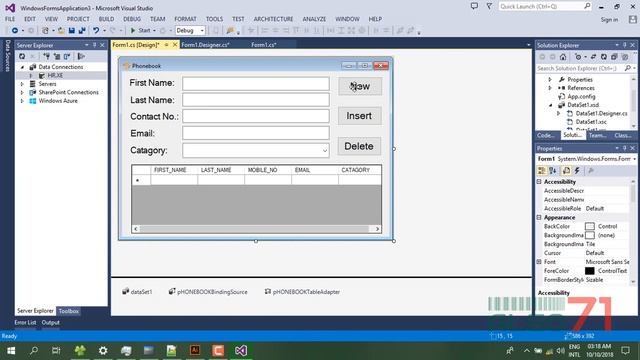The height and width of the screenshot is (360, 640).
Task: Select the dataSet1 component in the tray
Action: click(137, 291)
